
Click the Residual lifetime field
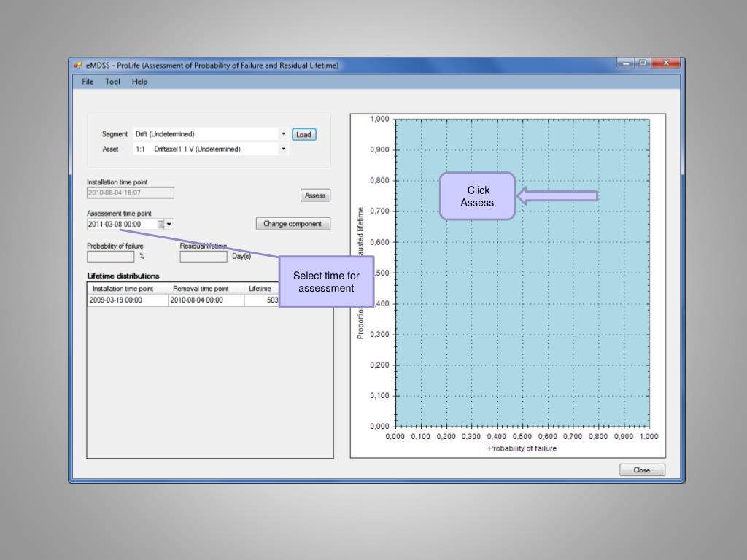pos(203,257)
